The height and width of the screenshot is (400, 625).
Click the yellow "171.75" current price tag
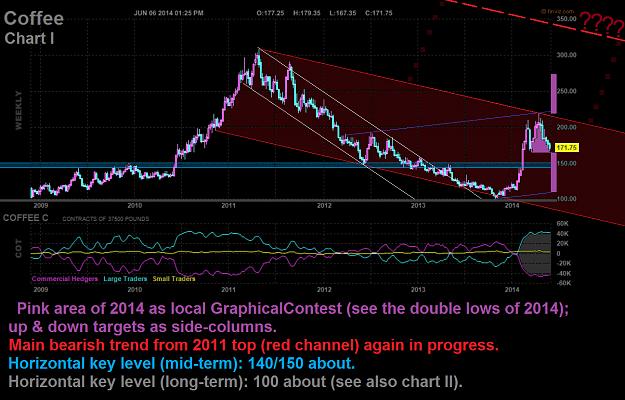tap(567, 147)
